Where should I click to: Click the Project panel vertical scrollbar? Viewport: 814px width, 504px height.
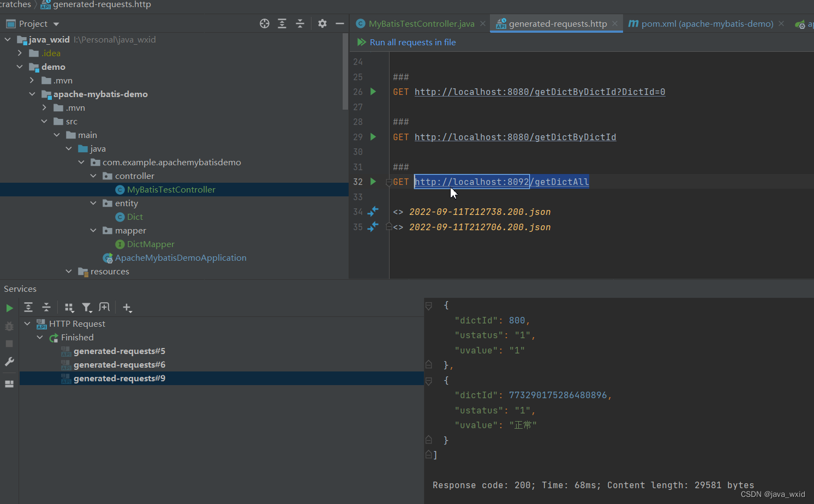(345, 71)
